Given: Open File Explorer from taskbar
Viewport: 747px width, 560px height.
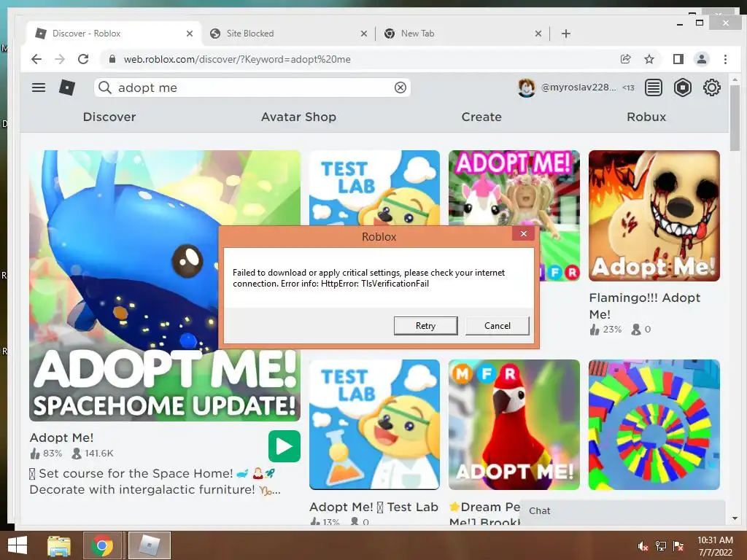Looking at the screenshot, I should 59,545.
